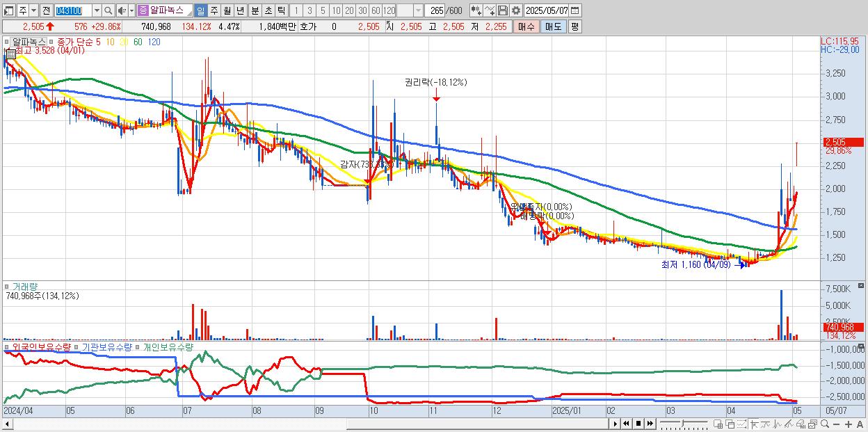Click the zoom magnifier icon at bottom right
This screenshot has height=432, width=868.
824,424
